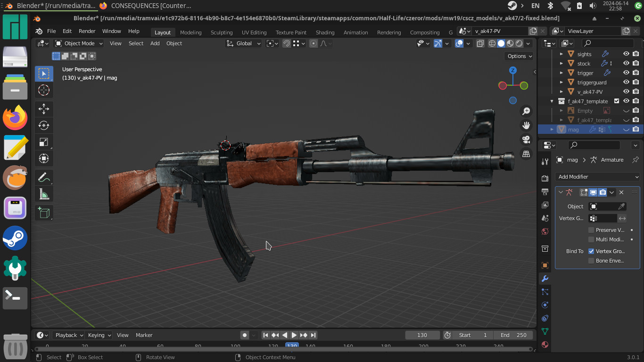Enable the Bone Envelopes checkbox
The width and height of the screenshot is (644, 362).
coord(591,261)
